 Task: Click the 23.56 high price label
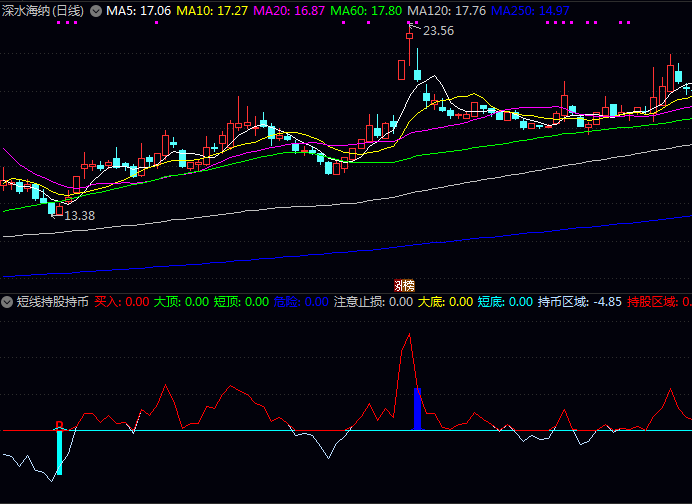click(438, 31)
